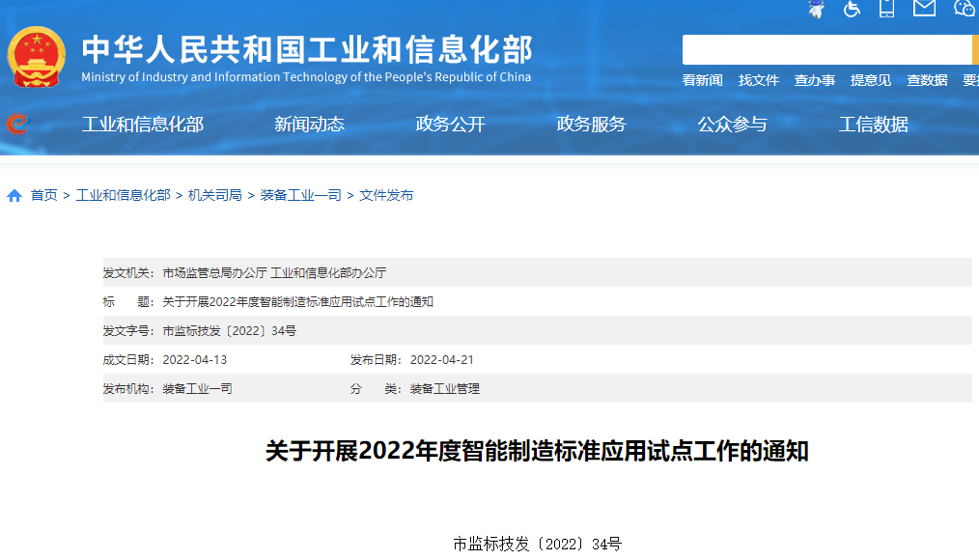Open the 工信数据 navigation menu
Image resolution: width=979 pixels, height=560 pixels.
point(872,125)
